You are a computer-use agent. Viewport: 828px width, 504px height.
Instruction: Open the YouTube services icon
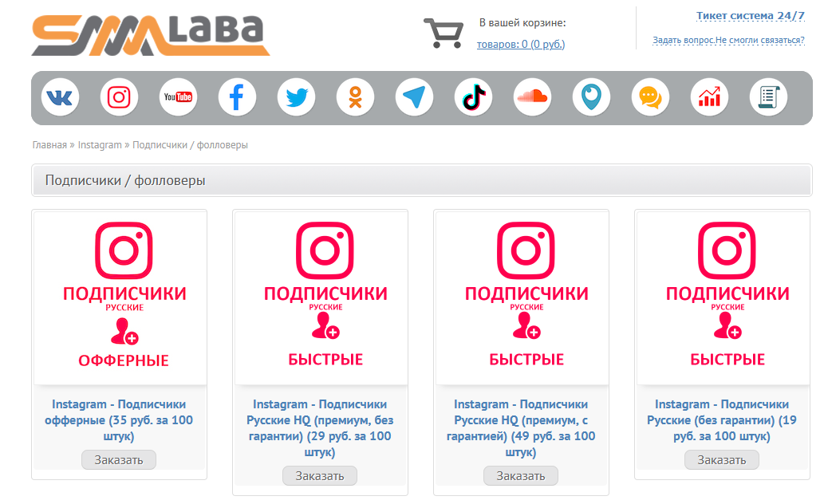coord(178,97)
